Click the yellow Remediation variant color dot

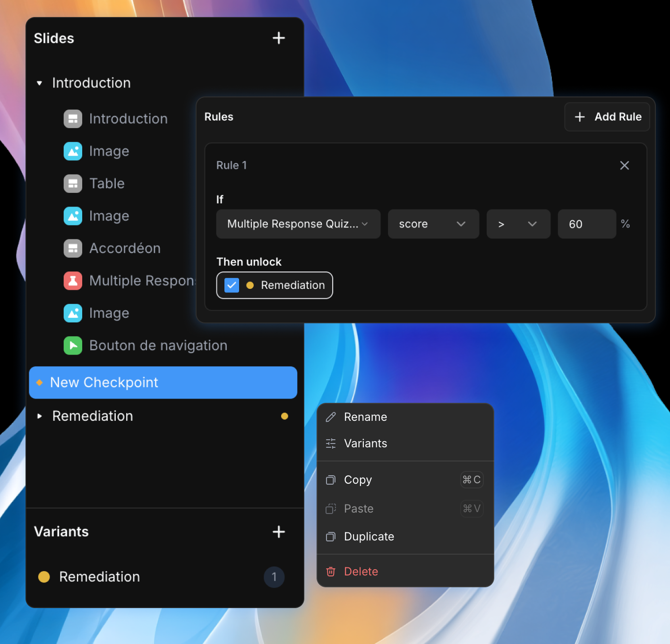[x=44, y=577]
